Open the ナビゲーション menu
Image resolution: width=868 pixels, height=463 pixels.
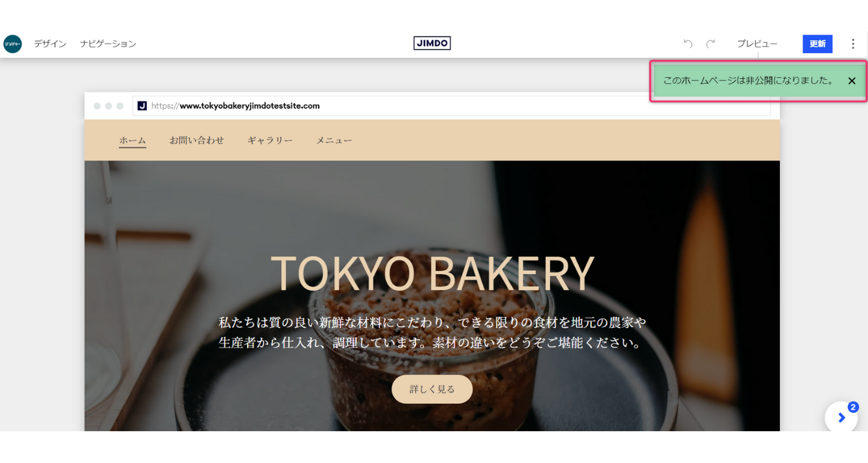tap(108, 44)
